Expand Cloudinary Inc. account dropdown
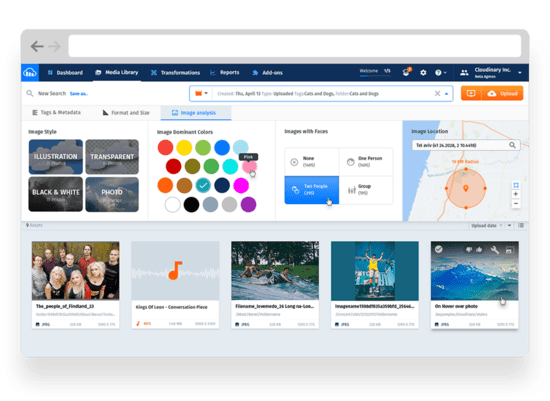The height and width of the screenshot is (401, 550). point(520,73)
